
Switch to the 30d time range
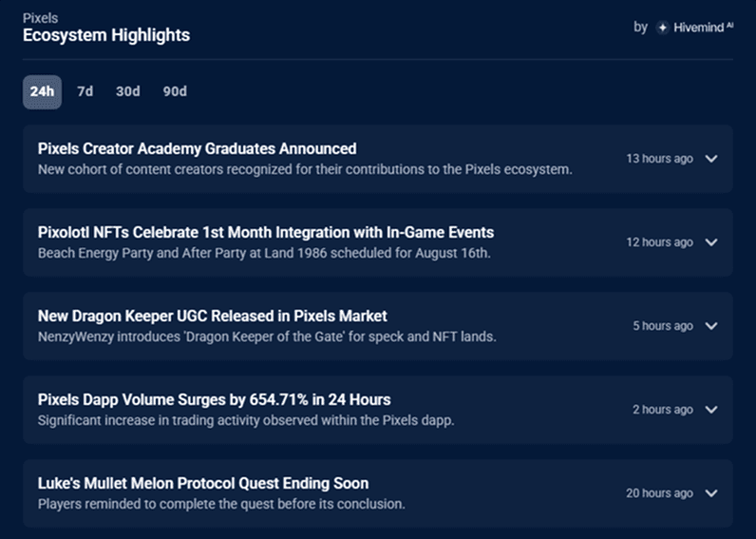click(x=128, y=91)
